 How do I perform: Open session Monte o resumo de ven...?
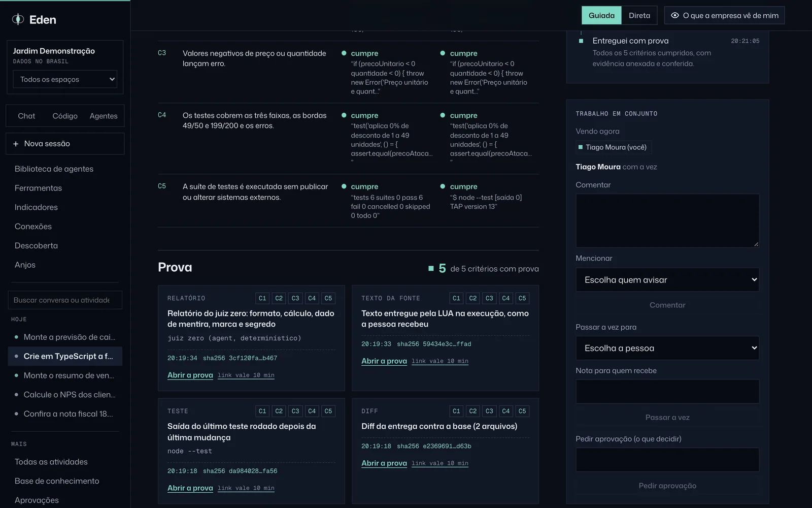point(65,375)
